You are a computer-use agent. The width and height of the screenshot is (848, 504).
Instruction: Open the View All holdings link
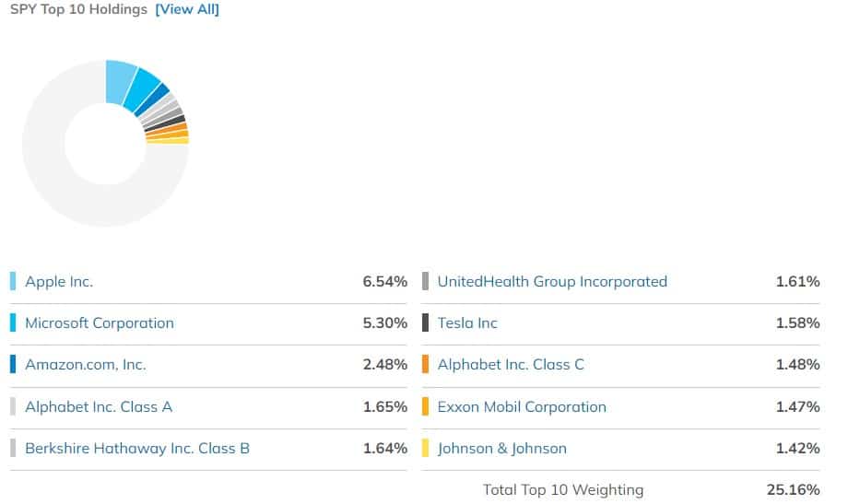tap(187, 10)
